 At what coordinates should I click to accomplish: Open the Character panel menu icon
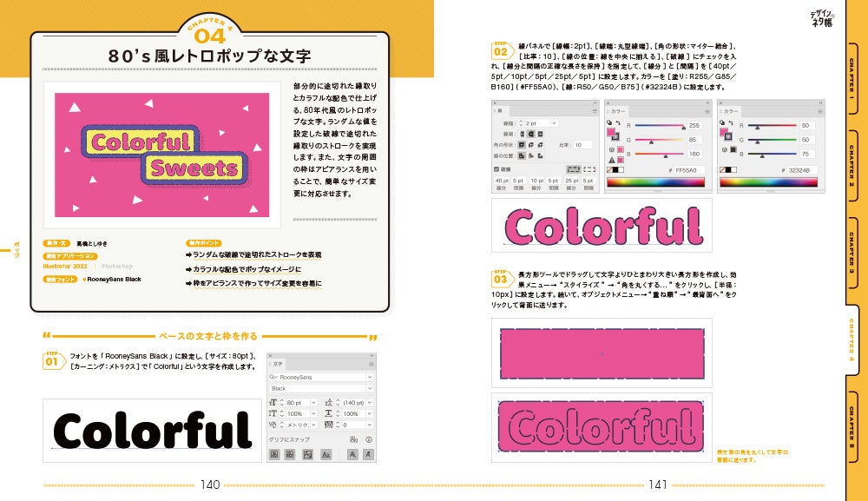click(372, 365)
